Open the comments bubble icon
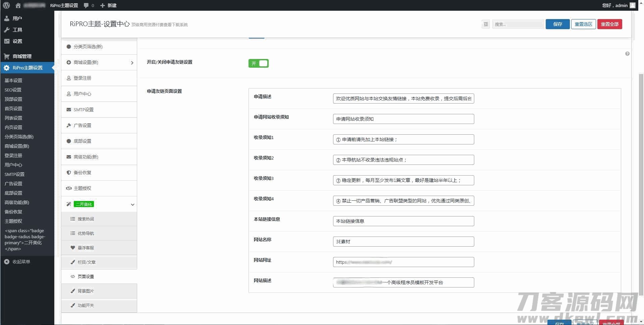Viewport: 644px width, 325px height. 87,5
